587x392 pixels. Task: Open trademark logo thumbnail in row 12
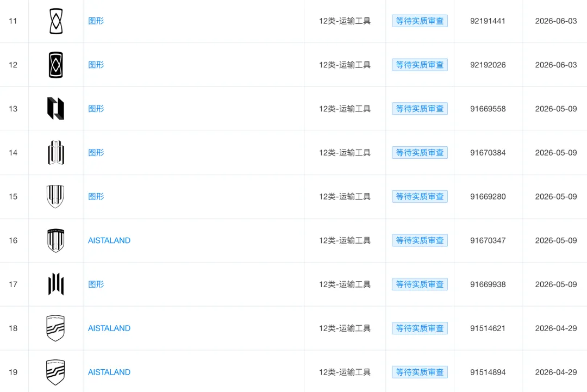[56, 65]
